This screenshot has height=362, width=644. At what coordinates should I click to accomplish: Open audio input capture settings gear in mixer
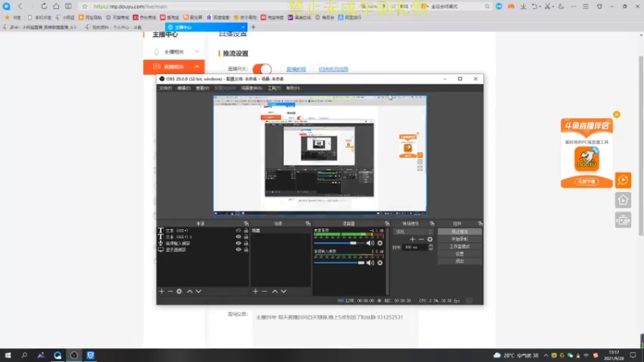click(380, 263)
